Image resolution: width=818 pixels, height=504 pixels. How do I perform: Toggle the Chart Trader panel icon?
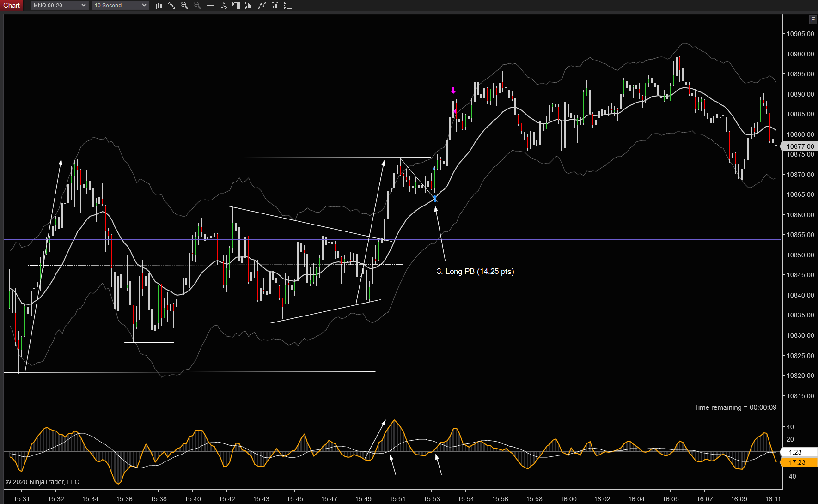pyautogui.click(x=236, y=6)
